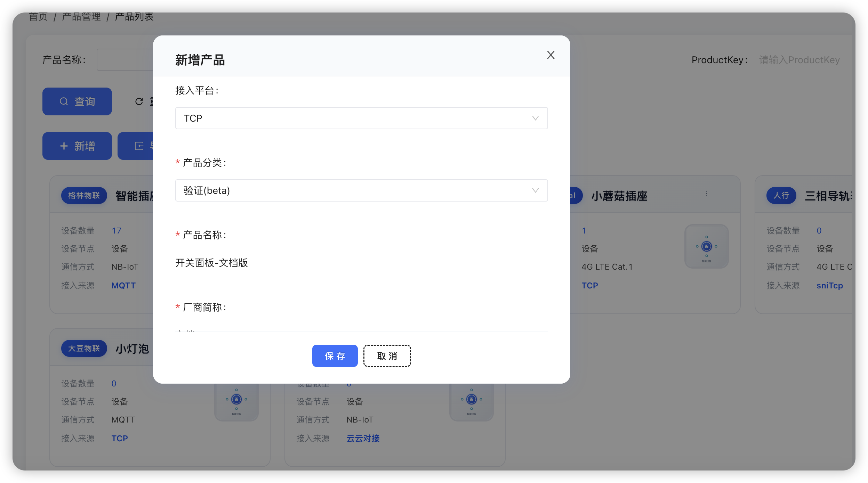Open the three-dot menu on 小蘑菇插座 card
This screenshot has width=868, height=483.
pos(707,194)
